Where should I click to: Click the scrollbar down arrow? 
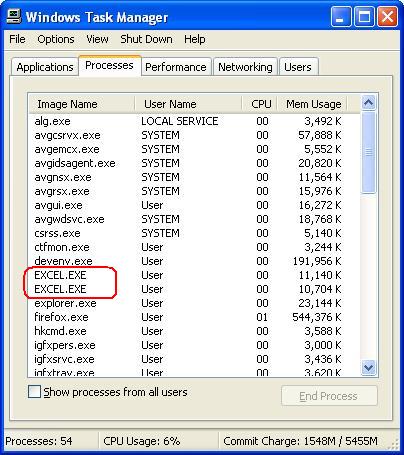tap(368, 367)
